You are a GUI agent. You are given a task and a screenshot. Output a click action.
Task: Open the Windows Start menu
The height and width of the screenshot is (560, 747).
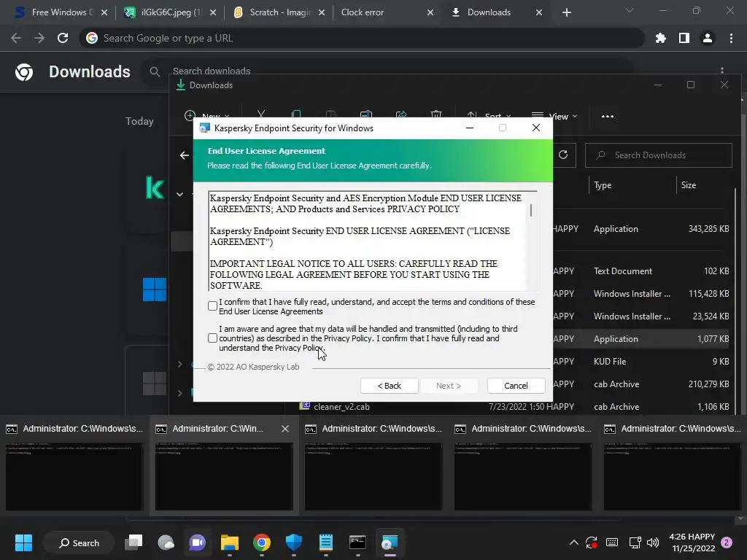23,542
